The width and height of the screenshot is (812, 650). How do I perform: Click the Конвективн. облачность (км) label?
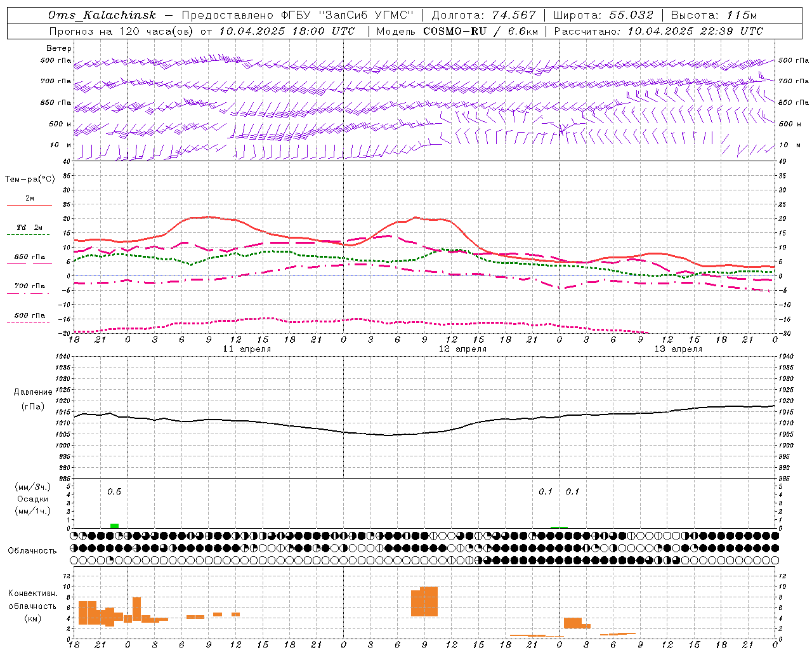(x=33, y=606)
